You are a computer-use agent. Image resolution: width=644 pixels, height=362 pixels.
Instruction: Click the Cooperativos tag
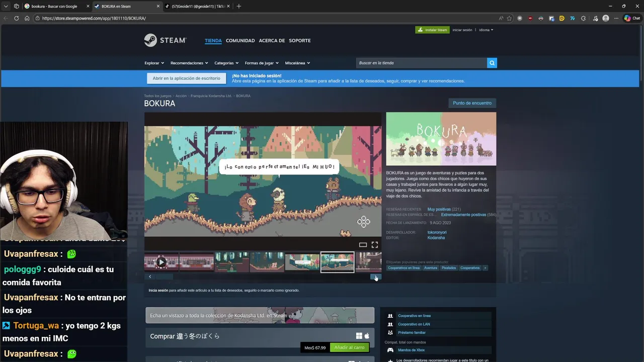click(470, 268)
